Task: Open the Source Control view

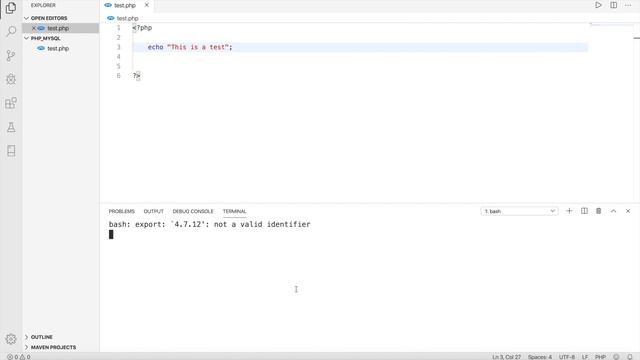Action: [11, 56]
